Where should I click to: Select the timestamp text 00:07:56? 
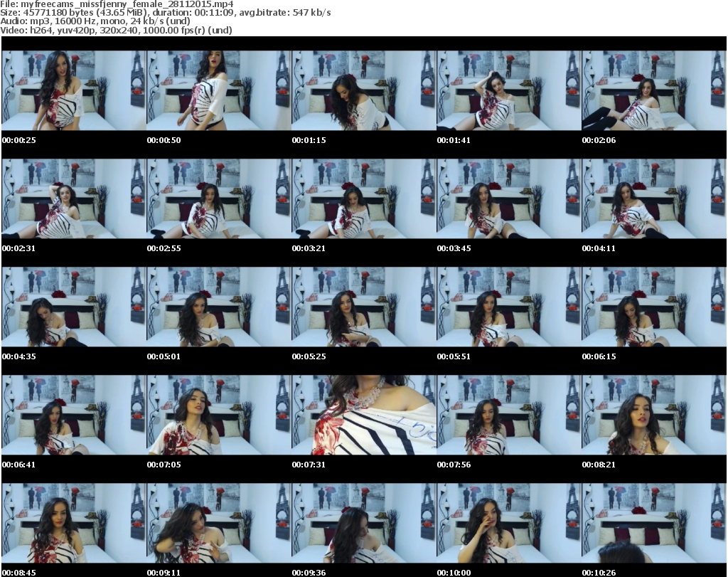pos(454,464)
